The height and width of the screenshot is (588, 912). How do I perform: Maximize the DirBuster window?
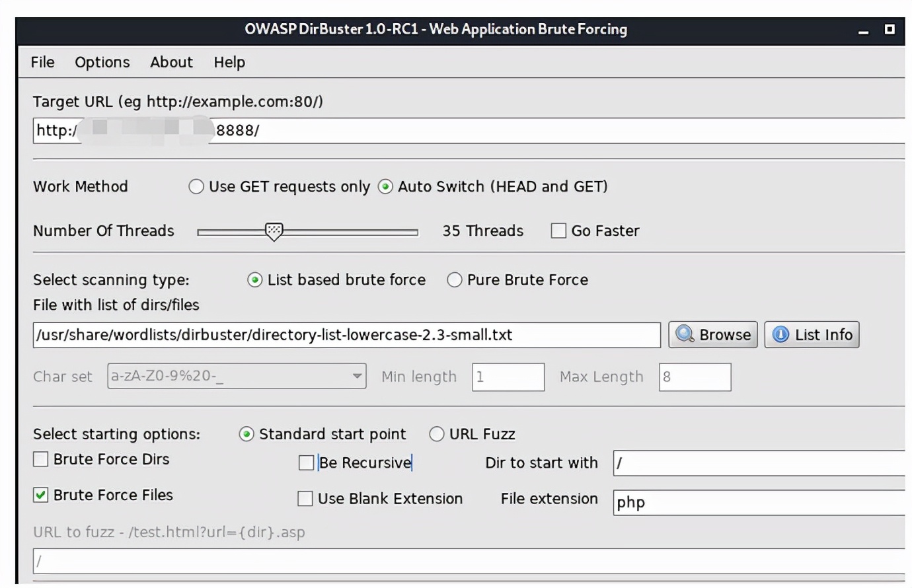[x=890, y=29]
